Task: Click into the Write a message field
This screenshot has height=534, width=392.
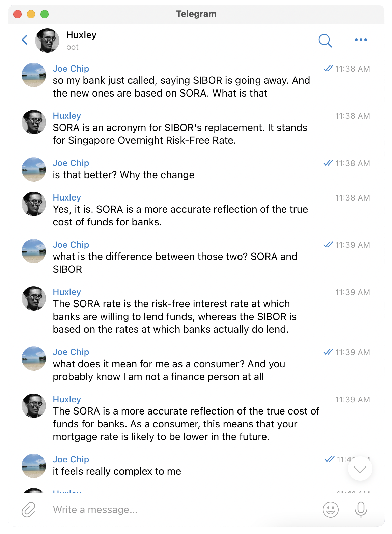Action: click(x=182, y=509)
